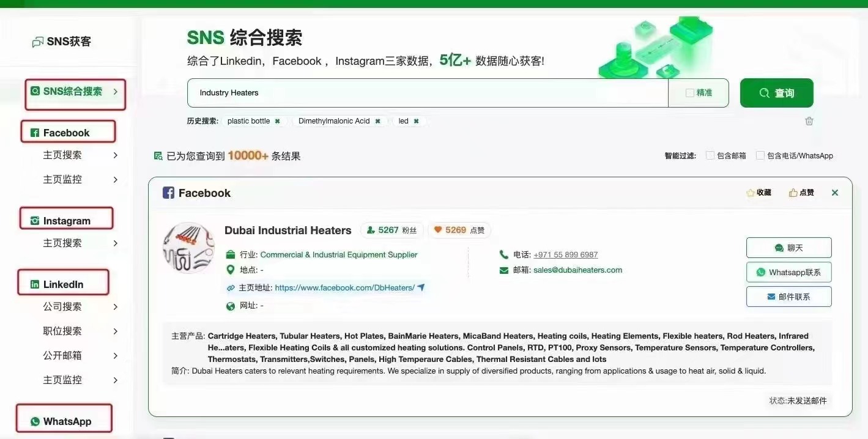The height and width of the screenshot is (439, 868).
Task: Click the WhatsApp icon in the sidebar
Action: 35,421
